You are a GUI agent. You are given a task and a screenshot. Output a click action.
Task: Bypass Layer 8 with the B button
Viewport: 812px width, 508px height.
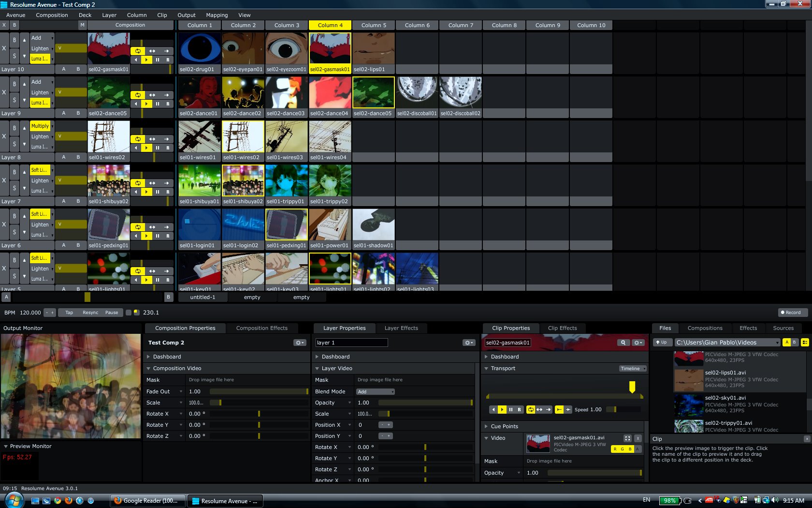click(14, 128)
